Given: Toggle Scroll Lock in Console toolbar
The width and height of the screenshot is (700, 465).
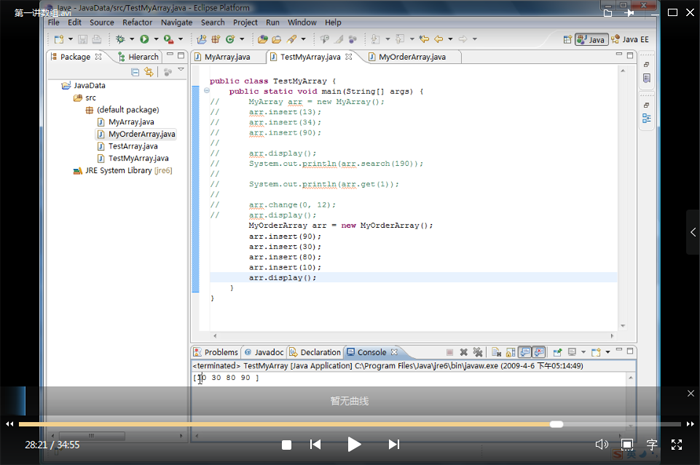Looking at the screenshot, I should 511,352.
